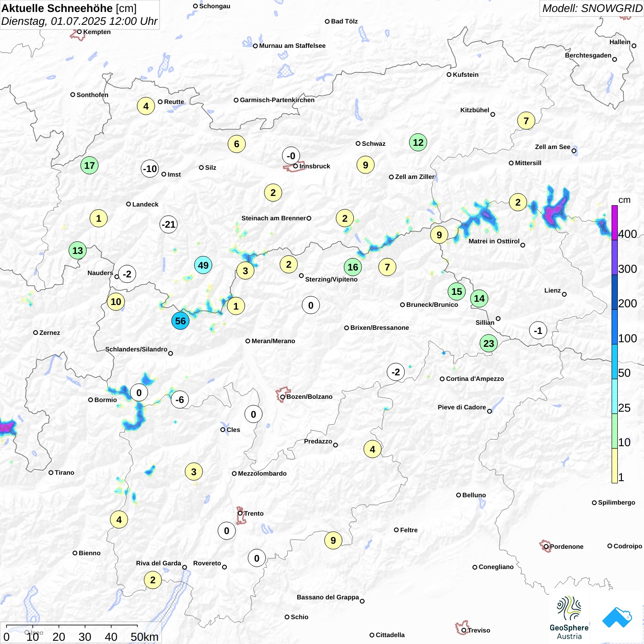Screen dimensions: 644x644
Task: Select the purple legend segment between 300 and 400
Action: coord(615,258)
